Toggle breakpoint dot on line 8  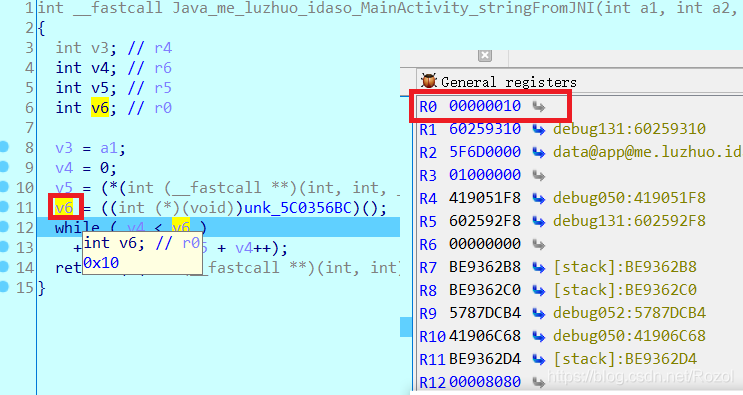click(x=4, y=147)
